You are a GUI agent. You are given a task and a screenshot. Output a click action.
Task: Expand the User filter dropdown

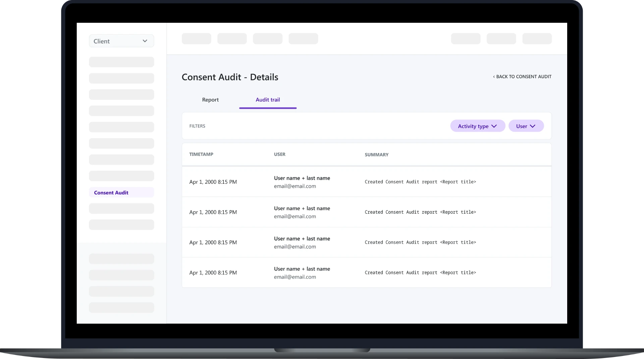pyautogui.click(x=526, y=126)
